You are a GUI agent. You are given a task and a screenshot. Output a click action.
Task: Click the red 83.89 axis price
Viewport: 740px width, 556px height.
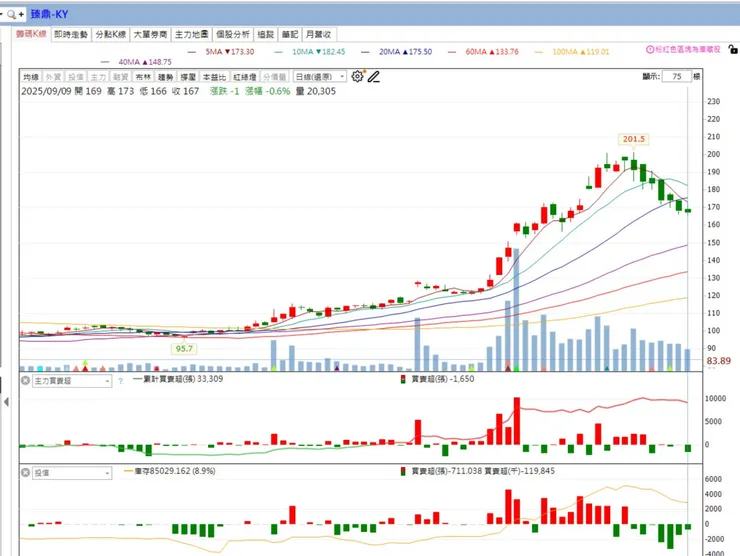[x=718, y=361]
